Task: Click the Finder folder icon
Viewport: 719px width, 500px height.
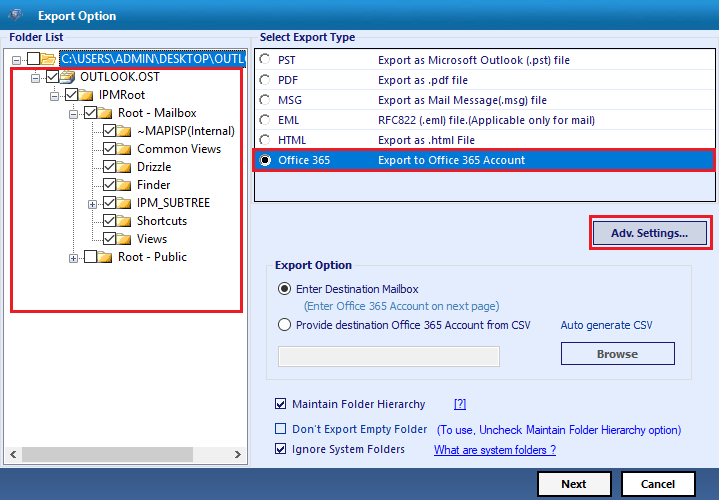Action: click(x=124, y=185)
